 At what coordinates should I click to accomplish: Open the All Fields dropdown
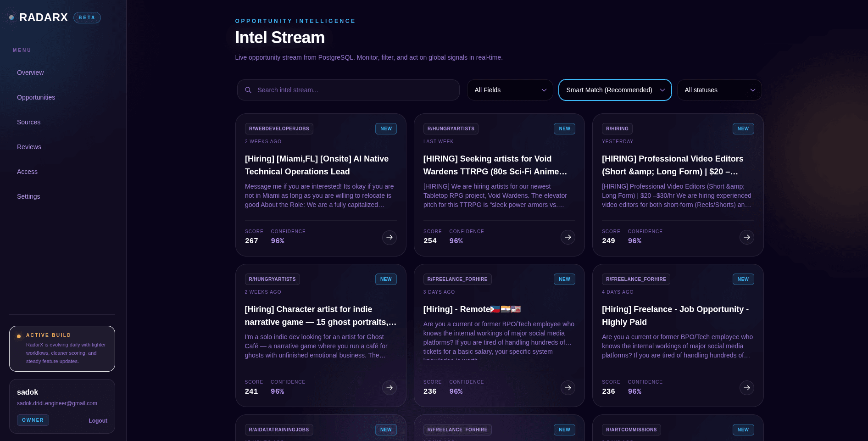coord(510,90)
